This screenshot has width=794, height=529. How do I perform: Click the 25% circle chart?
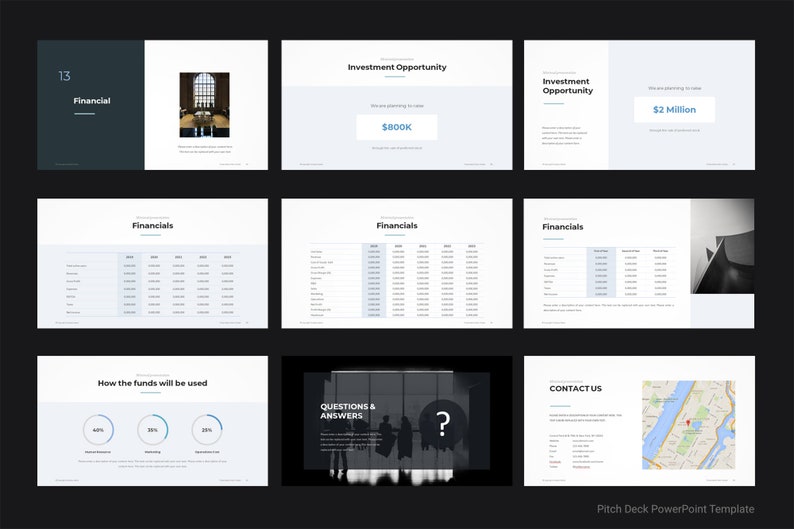click(207, 430)
